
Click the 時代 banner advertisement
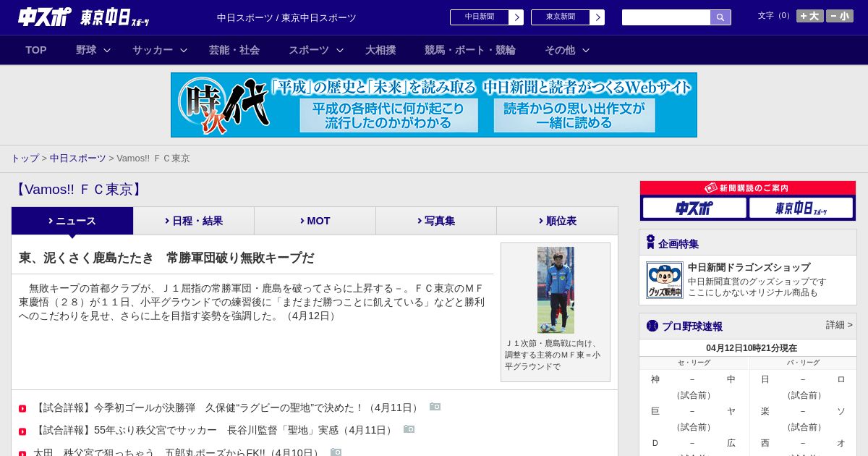pyautogui.click(x=434, y=105)
